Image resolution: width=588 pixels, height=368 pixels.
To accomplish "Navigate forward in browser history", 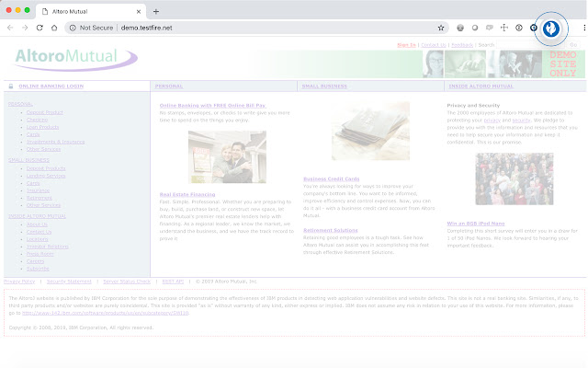I will click(x=25, y=28).
